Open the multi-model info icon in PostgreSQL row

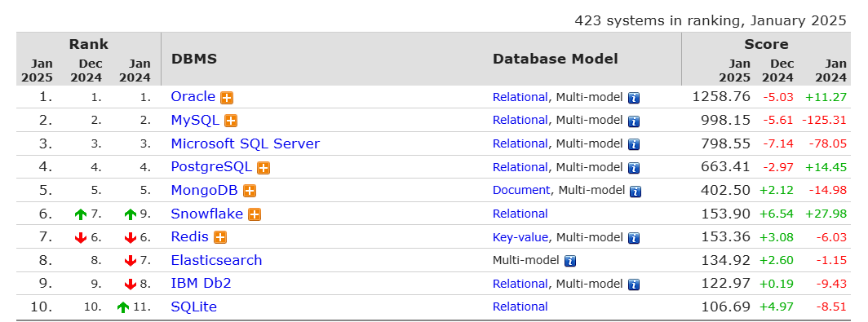pyautogui.click(x=634, y=168)
